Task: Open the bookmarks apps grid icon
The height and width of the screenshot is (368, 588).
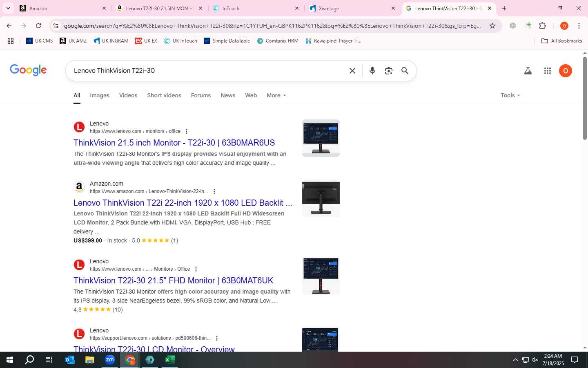Action: (11, 41)
